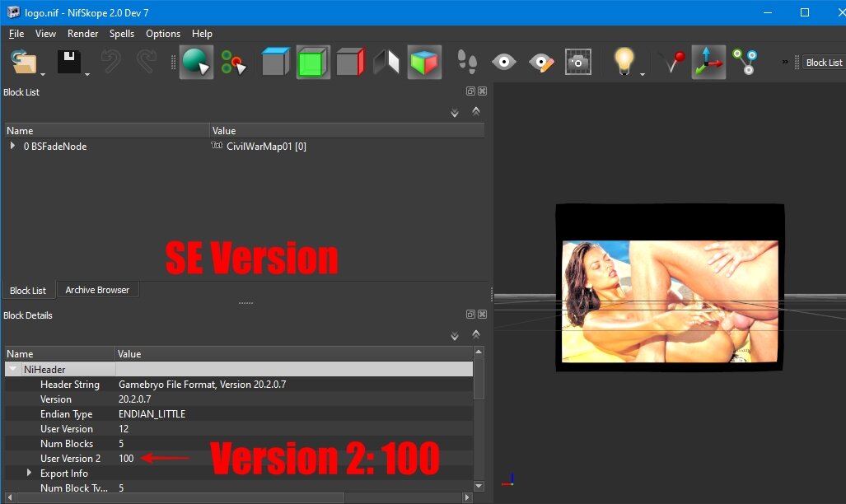Float the Block List panel
Image resolution: width=846 pixels, height=504 pixels.
pos(470,91)
